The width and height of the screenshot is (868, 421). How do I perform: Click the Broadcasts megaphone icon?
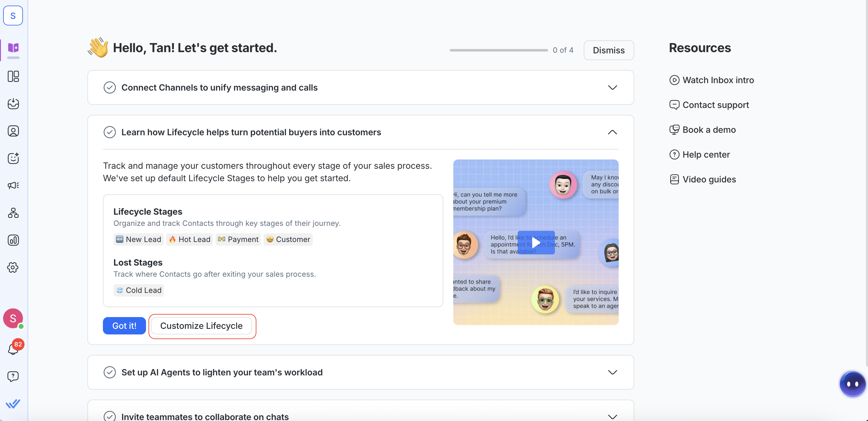coord(13,185)
